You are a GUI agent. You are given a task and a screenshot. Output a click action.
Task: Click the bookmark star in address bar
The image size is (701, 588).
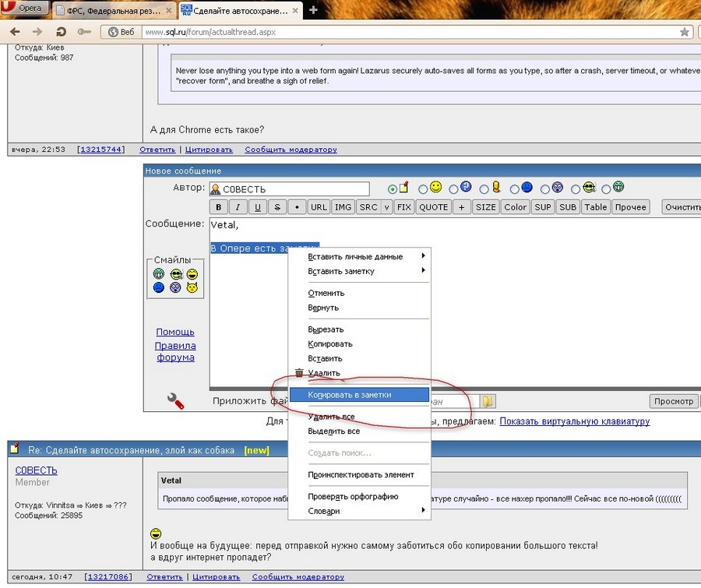[x=685, y=32]
